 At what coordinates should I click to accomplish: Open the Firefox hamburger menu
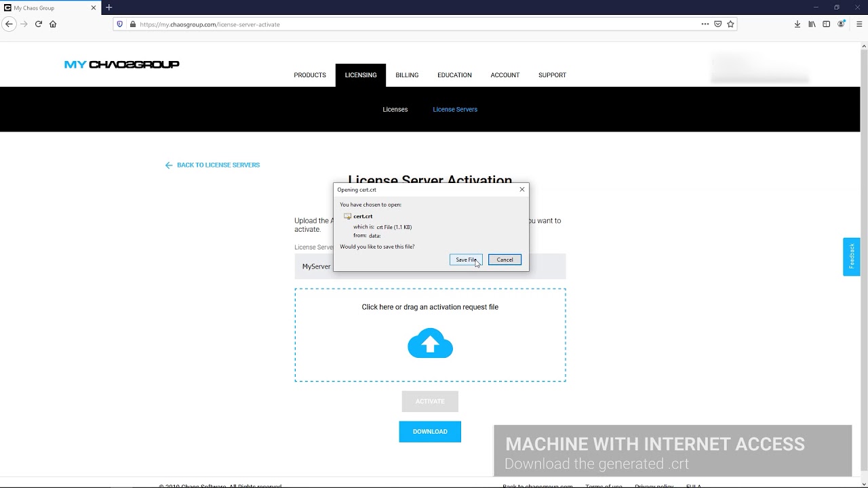pyautogui.click(x=859, y=24)
